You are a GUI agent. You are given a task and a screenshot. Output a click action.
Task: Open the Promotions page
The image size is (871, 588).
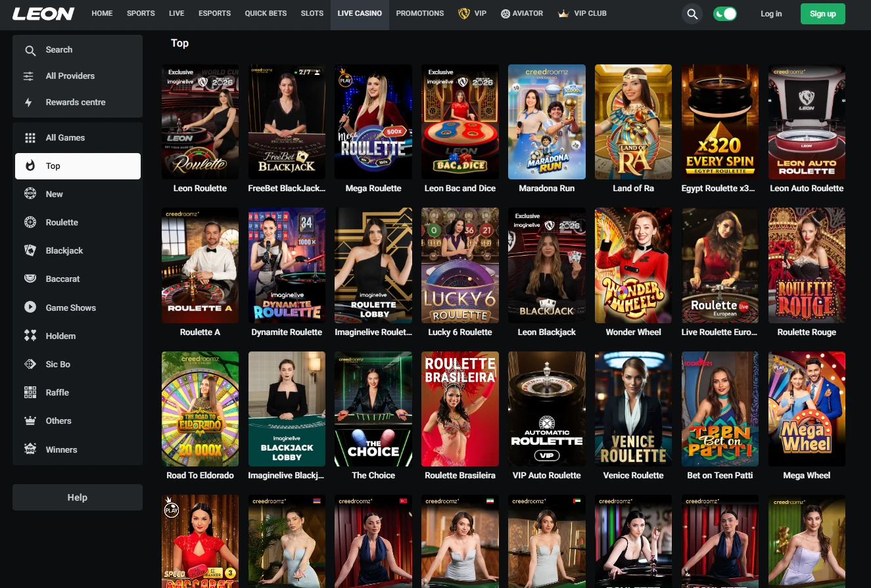point(420,13)
